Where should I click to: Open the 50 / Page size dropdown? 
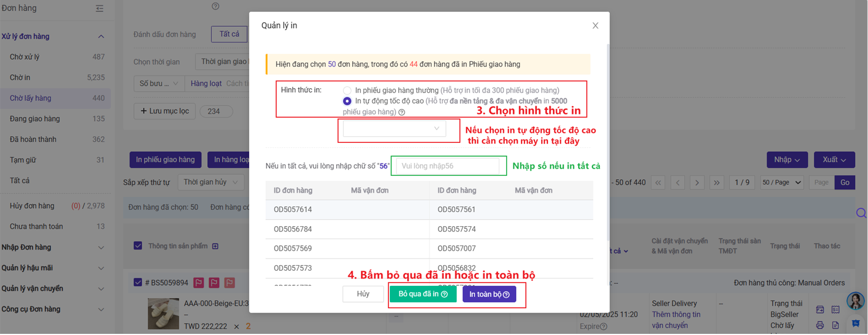click(782, 183)
